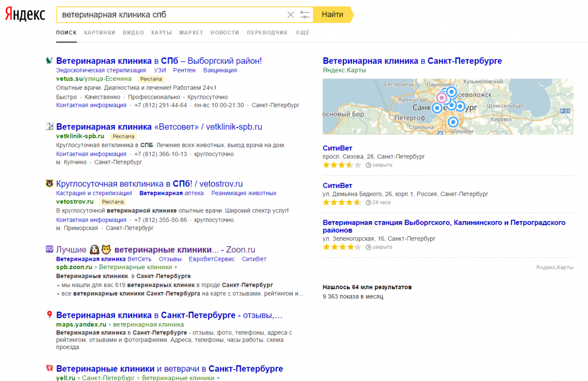
Task: Expand the spb.zoon.ru breadcrumb dropdown arrow
Action: pyautogui.click(x=176, y=267)
